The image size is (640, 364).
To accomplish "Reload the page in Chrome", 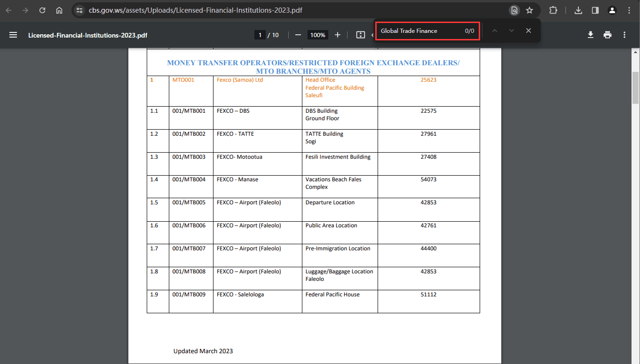I will (x=42, y=10).
